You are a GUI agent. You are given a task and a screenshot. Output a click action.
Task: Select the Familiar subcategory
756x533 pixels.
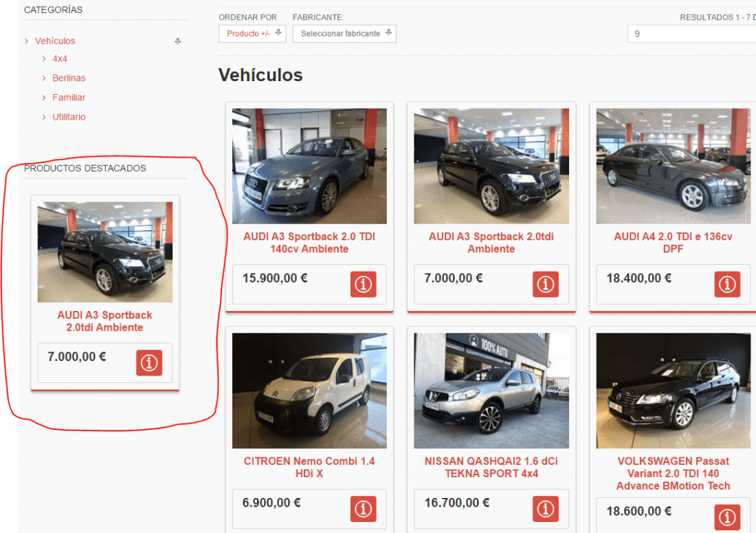pyautogui.click(x=69, y=98)
